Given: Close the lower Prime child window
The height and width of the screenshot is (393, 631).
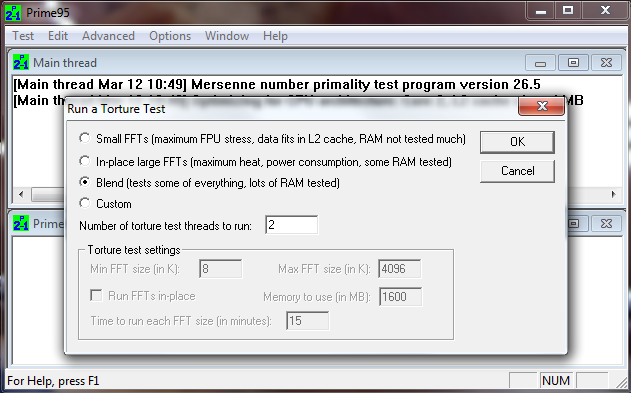Looking at the screenshot, I should click(606, 223).
